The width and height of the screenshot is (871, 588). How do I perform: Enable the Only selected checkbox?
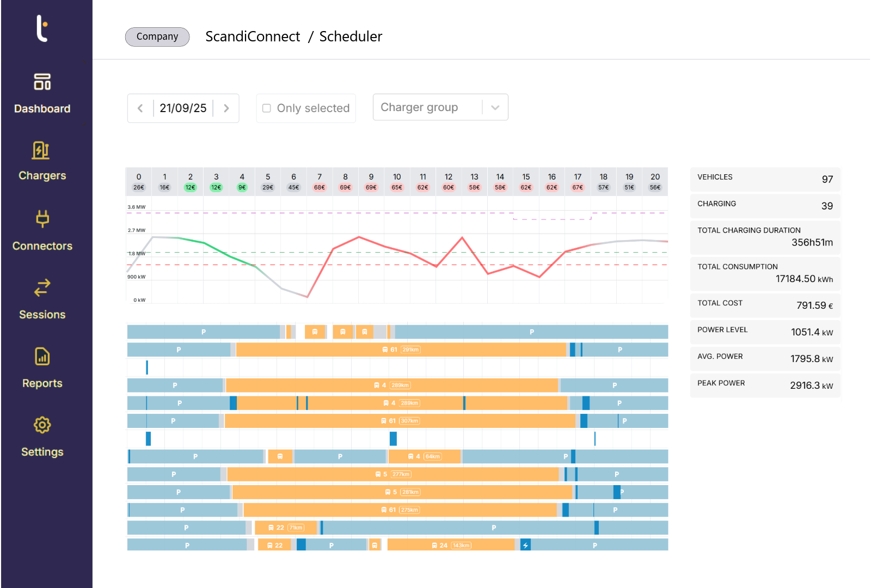point(267,108)
